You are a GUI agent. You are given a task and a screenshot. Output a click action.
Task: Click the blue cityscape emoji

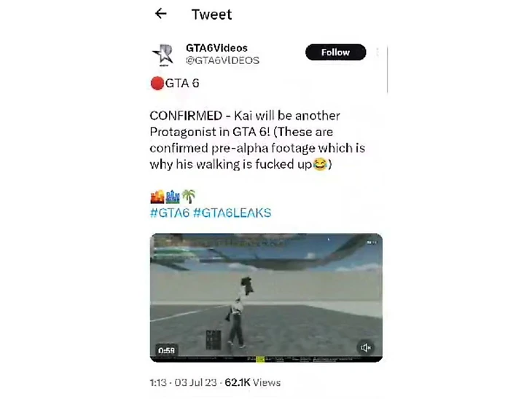[x=173, y=197]
